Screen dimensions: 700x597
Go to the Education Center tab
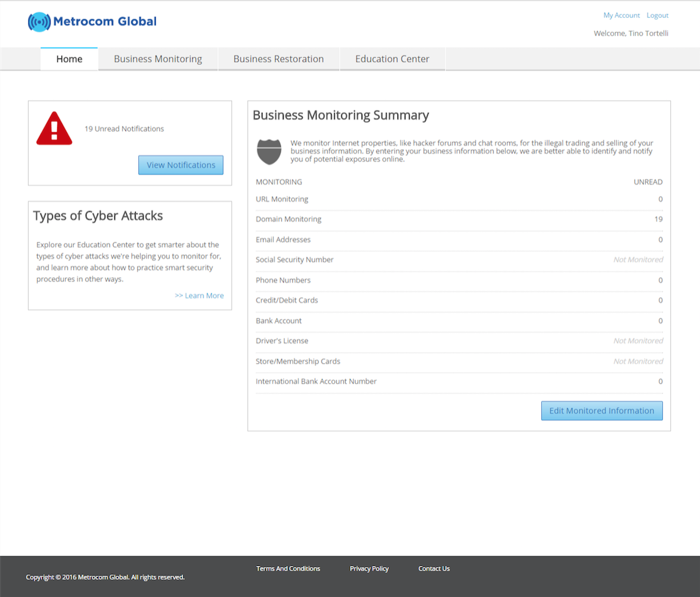392,59
